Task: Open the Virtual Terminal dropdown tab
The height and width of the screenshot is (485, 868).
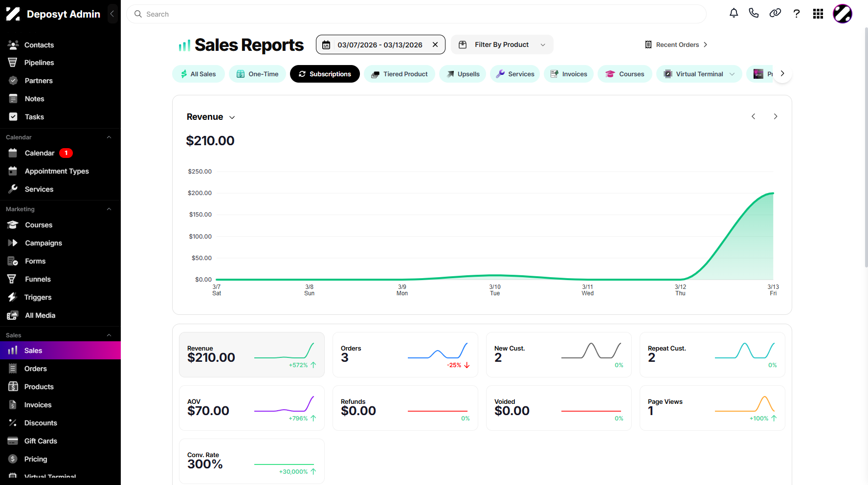Action: point(699,74)
